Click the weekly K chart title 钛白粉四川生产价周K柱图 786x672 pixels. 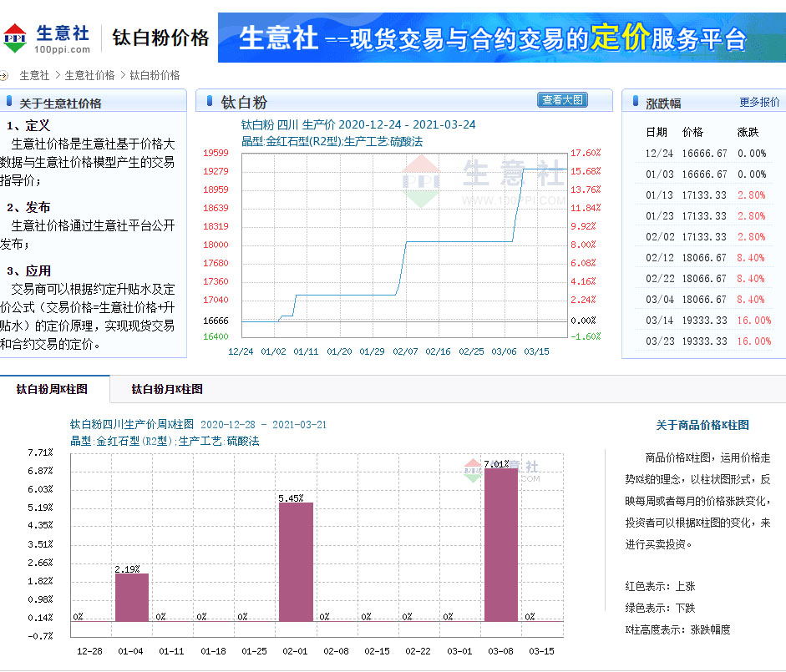point(198,424)
